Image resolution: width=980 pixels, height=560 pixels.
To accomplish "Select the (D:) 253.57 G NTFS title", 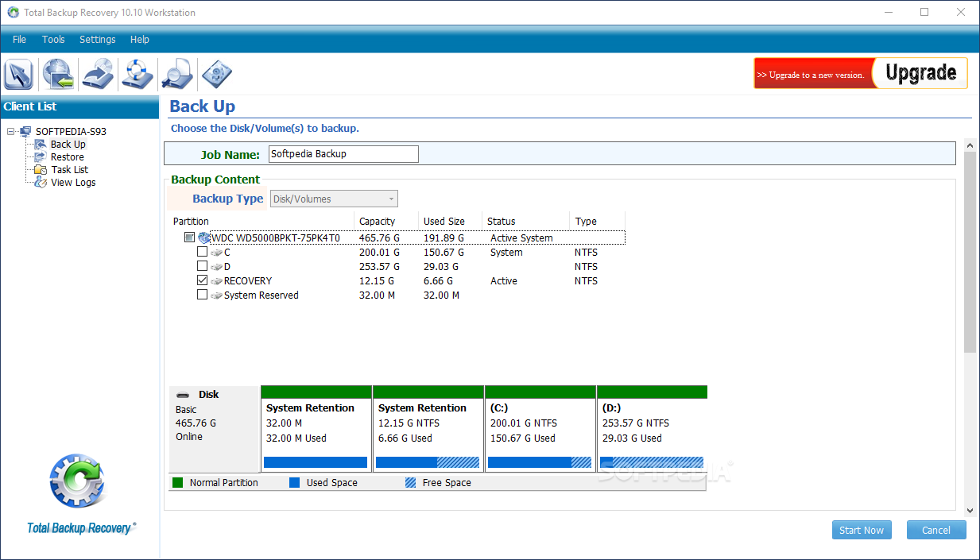I will [x=613, y=408].
